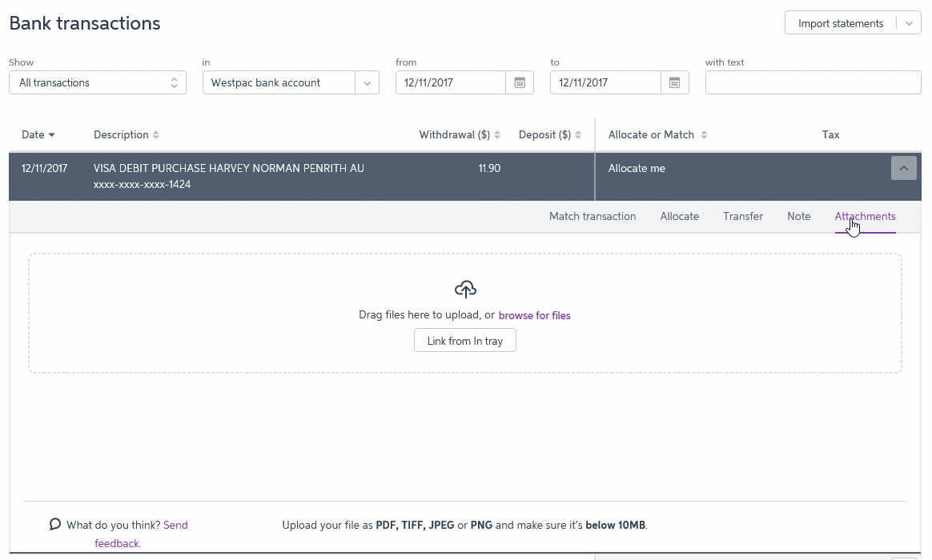
Task: Open Import statements dropdown arrow
Action: pos(908,23)
